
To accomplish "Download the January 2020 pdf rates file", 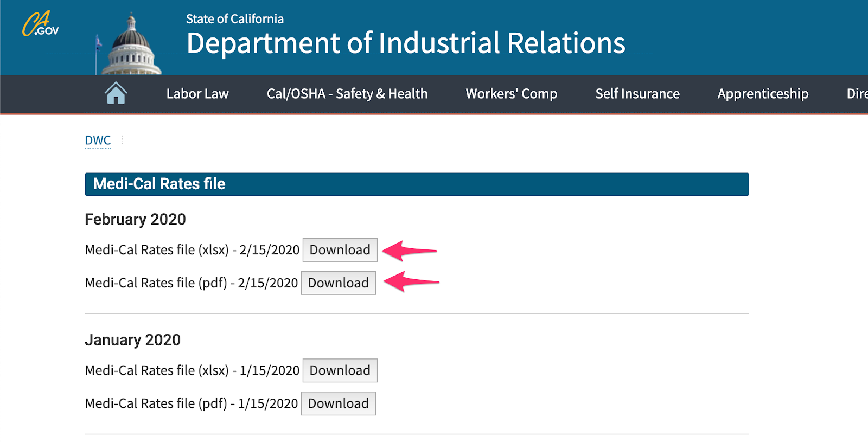I will pyautogui.click(x=339, y=403).
